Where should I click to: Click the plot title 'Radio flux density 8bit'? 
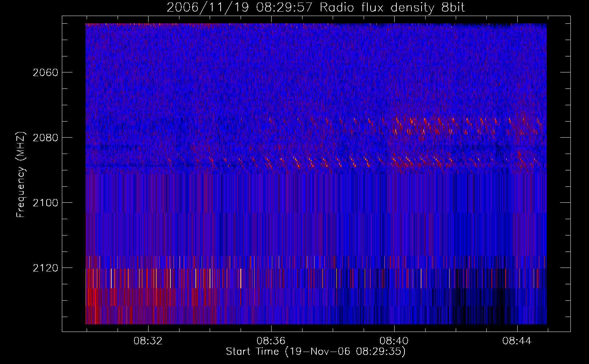click(392, 8)
